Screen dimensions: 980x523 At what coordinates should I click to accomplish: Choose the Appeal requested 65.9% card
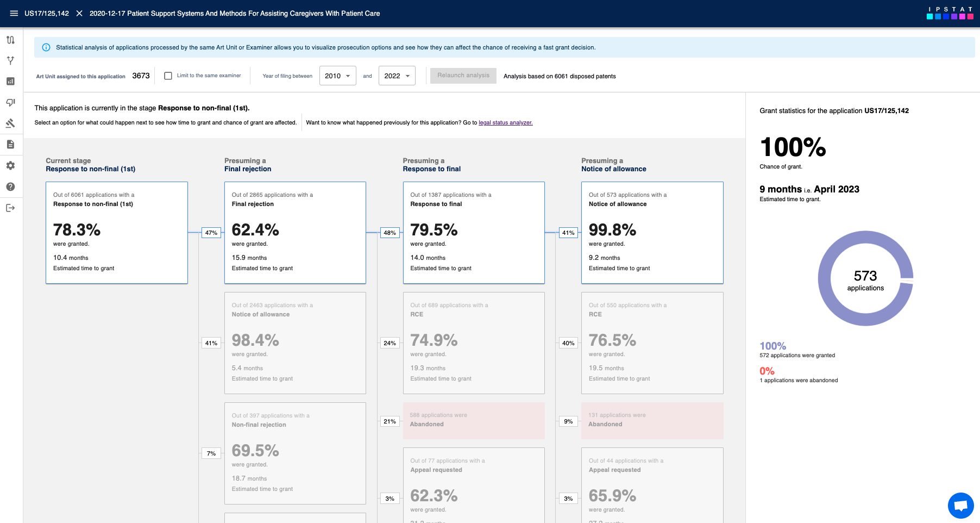tap(652, 485)
